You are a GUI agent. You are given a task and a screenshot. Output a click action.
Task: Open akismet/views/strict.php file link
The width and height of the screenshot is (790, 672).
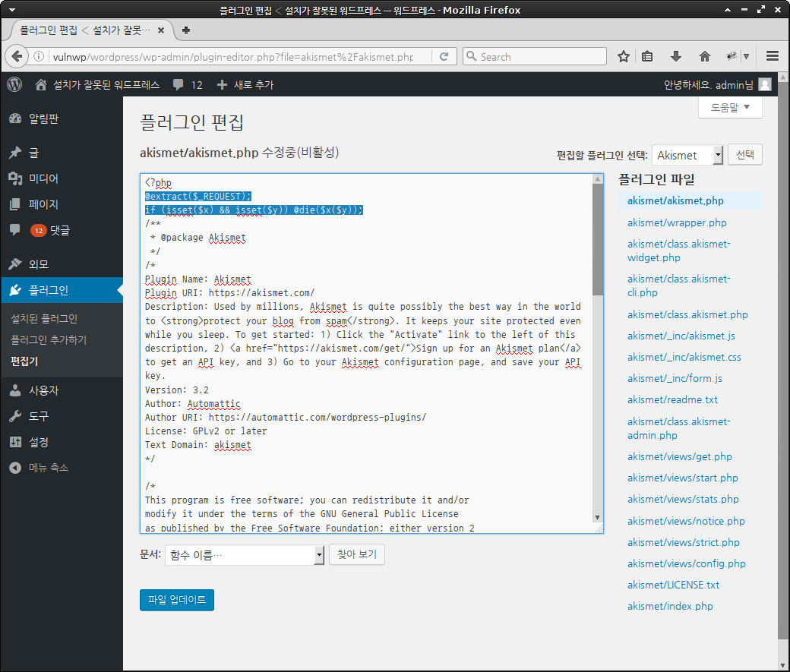click(x=683, y=543)
